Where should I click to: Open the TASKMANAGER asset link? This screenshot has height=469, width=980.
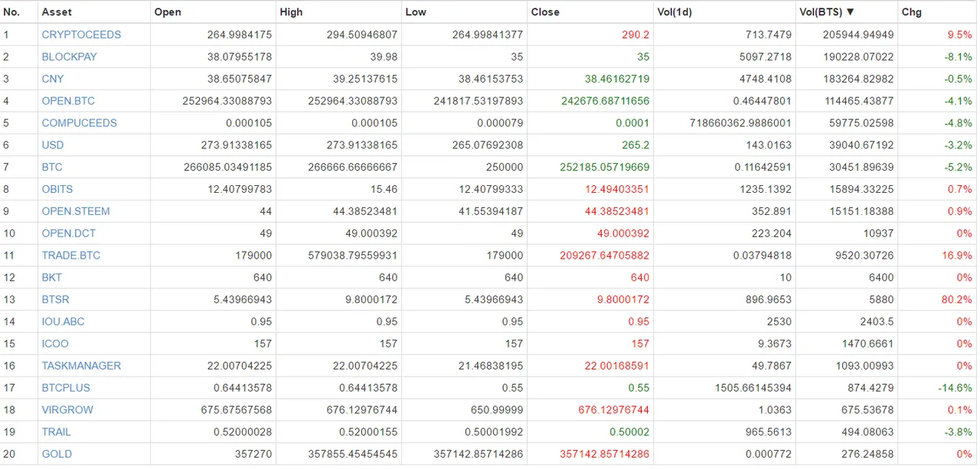81,366
